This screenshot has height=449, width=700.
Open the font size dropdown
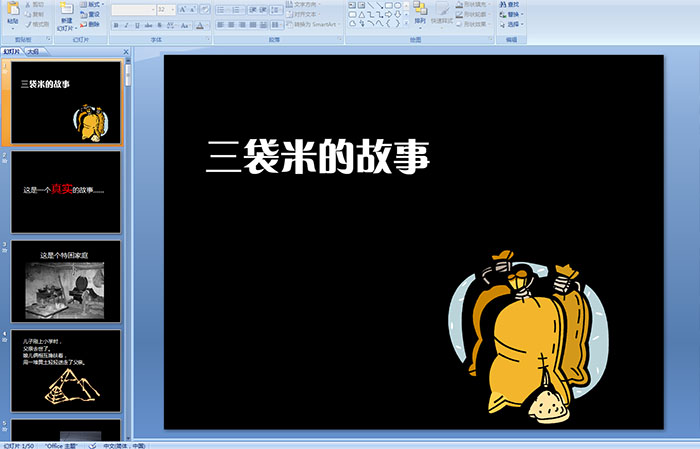tap(166, 9)
